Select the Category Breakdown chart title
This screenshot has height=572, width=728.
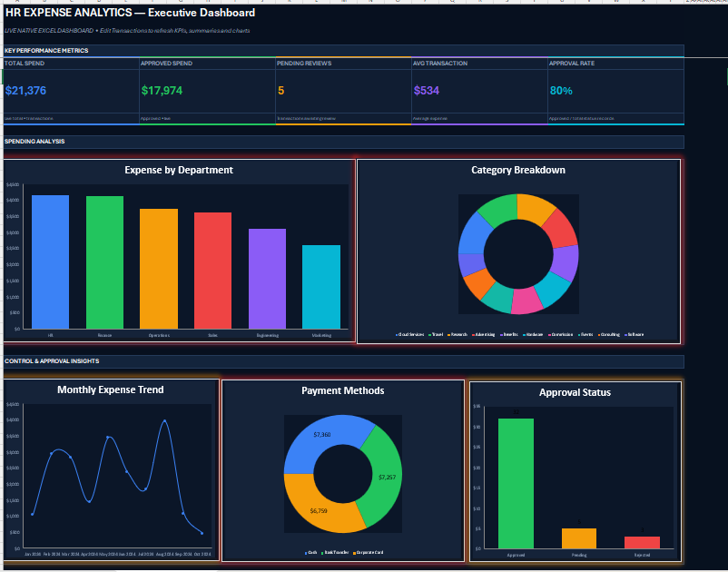(x=518, y=170)
